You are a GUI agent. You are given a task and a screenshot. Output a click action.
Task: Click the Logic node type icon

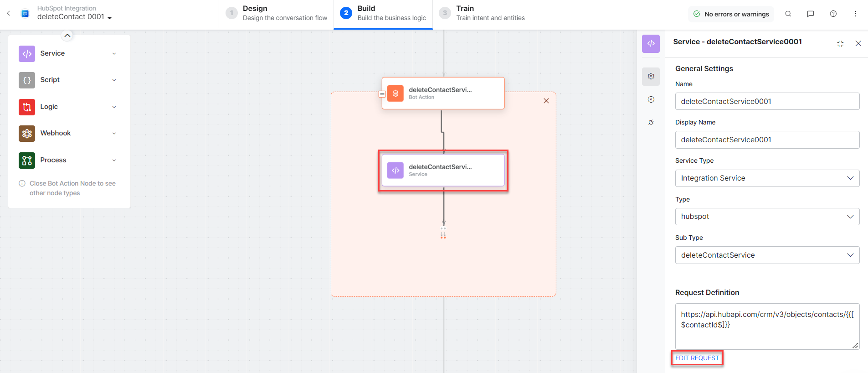coord(27,107)
